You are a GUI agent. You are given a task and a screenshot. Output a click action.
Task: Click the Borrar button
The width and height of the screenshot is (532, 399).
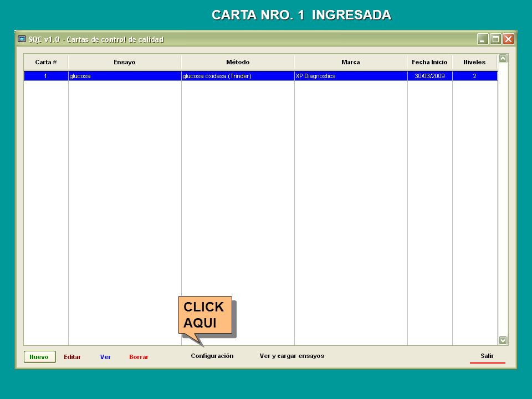pyautogui.click(x=139, y=356)
